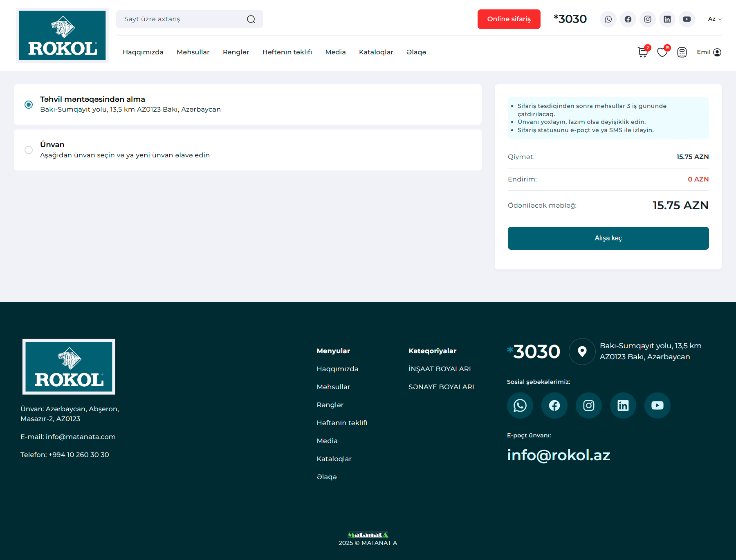Open Instagram icon in header
Image resolution: width=736 pixels, height=560 pixels.
(648, 19)
